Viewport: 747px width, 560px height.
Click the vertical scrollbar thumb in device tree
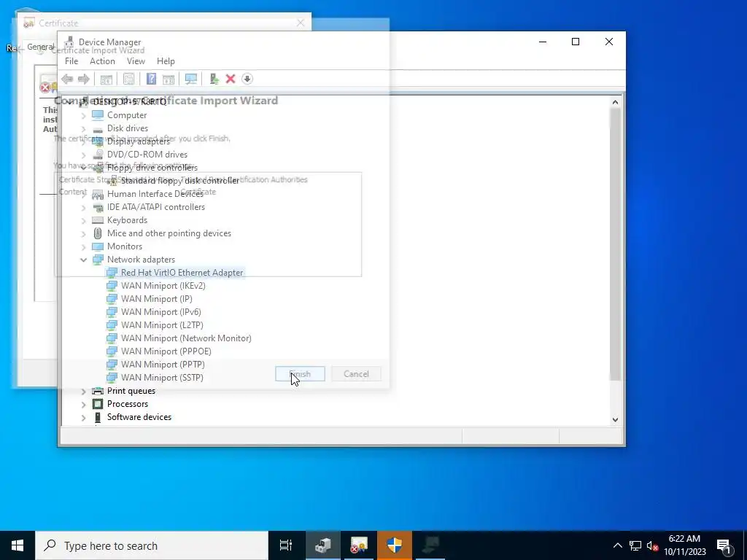615,244
